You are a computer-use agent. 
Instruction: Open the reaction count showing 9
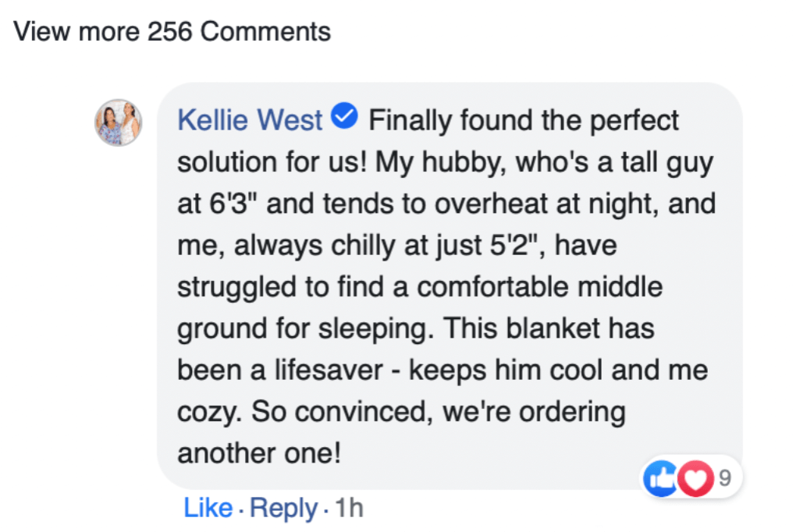click(725, 477)
